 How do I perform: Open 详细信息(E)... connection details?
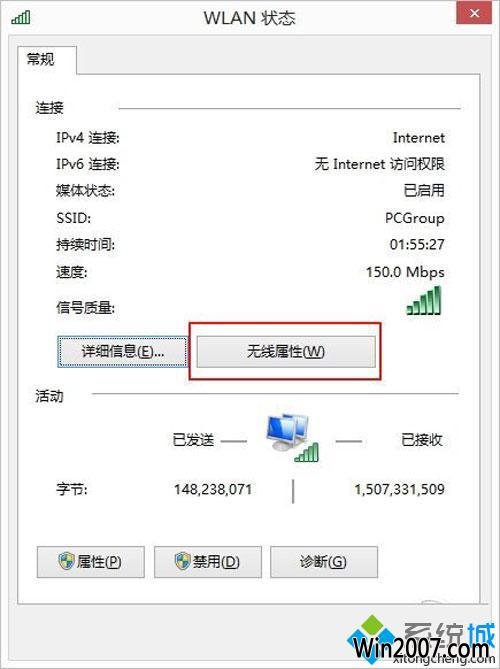tap(122, 352)
